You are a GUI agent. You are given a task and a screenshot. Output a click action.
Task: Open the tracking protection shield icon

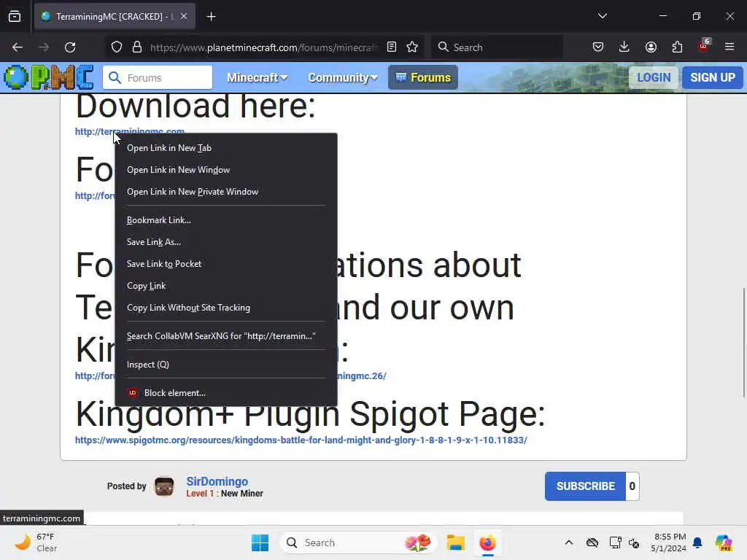tap(117, 47)
